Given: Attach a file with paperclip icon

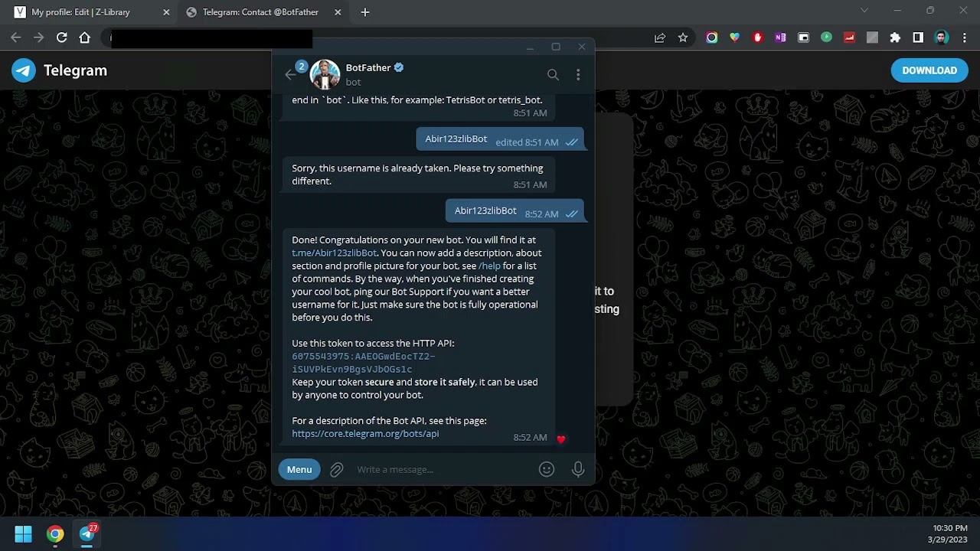Looking at the screenshot, I should click(337, 470).
